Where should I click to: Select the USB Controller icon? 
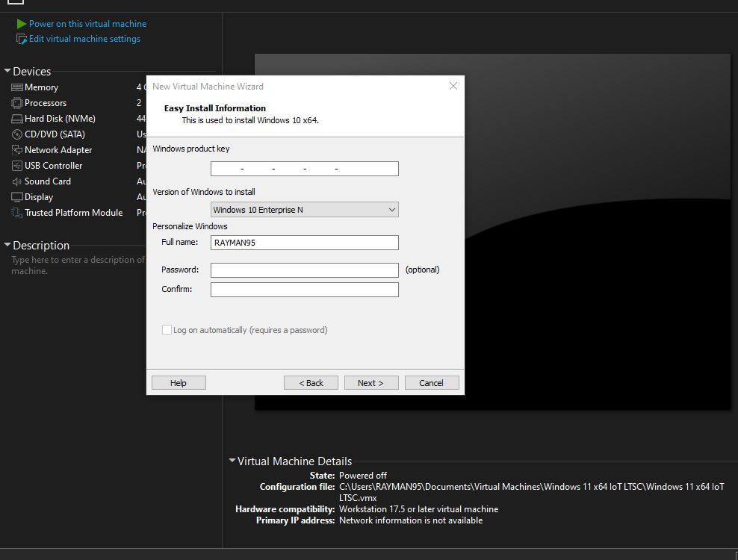(x=17, y=166)
